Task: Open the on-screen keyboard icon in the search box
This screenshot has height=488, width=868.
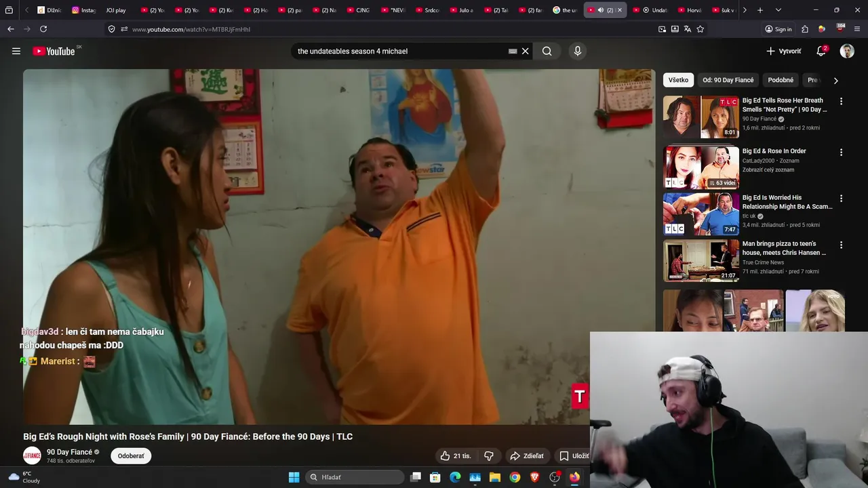Action: click(513, 51)
